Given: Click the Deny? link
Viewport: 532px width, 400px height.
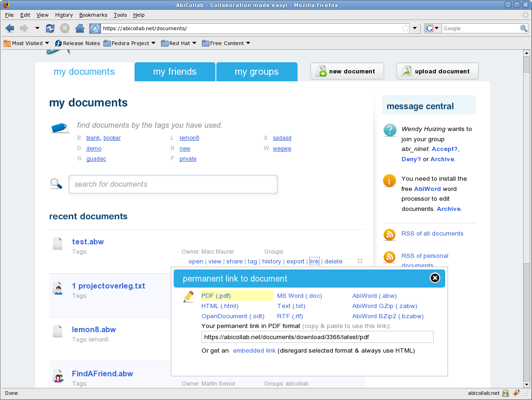Looking at the screenshot, I should coord(411,159).
